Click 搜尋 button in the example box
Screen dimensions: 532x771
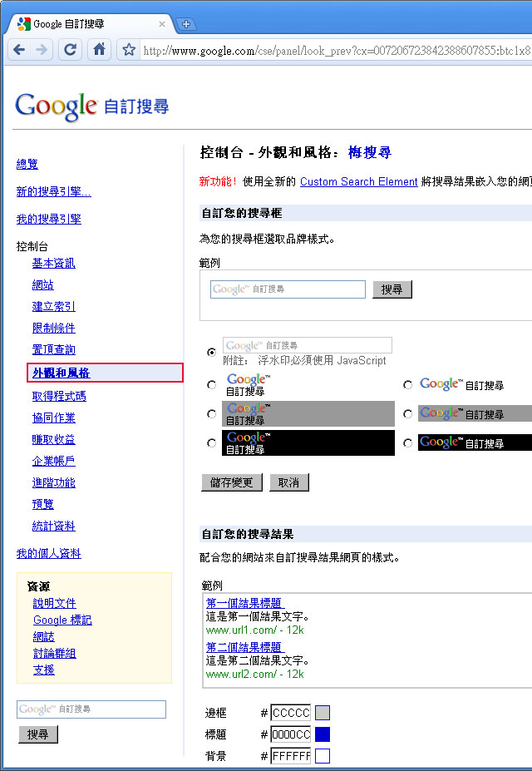coord(392,289)
